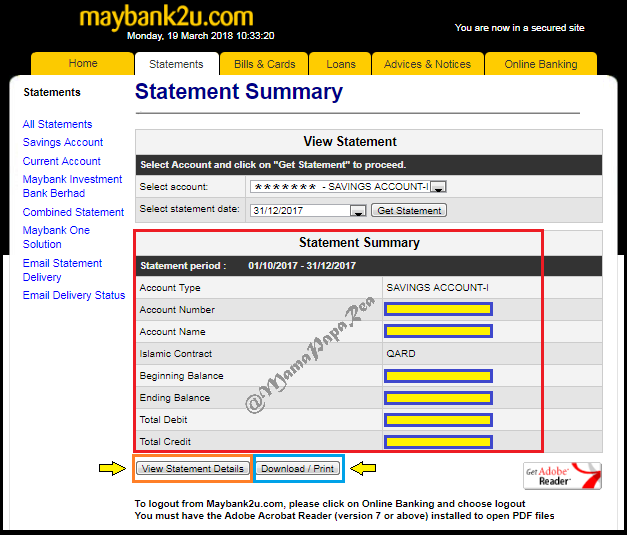Open the Advices & Notices tab
The width and height of the screenshot is (627, 535).
(x=427, y=64)
